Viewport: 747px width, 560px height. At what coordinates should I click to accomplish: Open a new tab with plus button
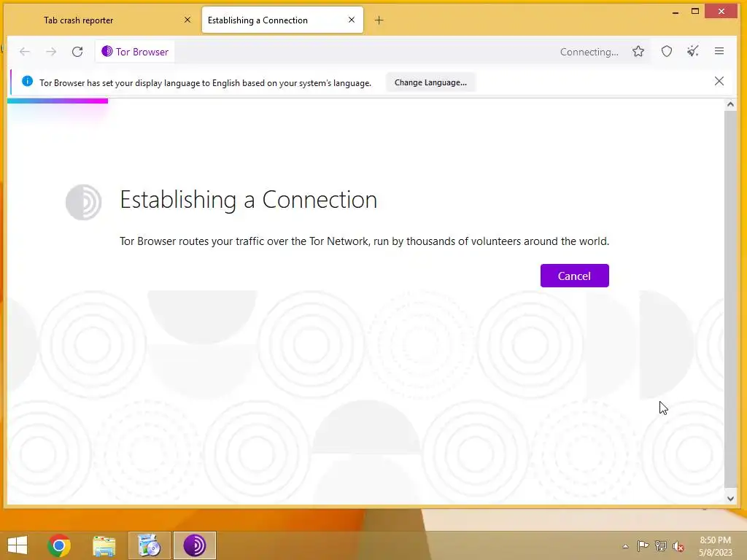(379, 20)
